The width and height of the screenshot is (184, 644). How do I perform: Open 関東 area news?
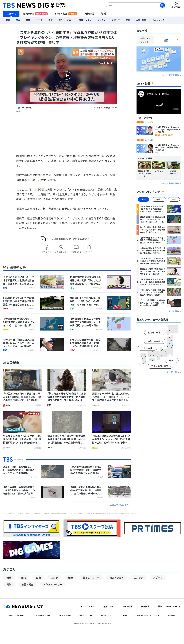pyautogui.click(x=172, y=360)
